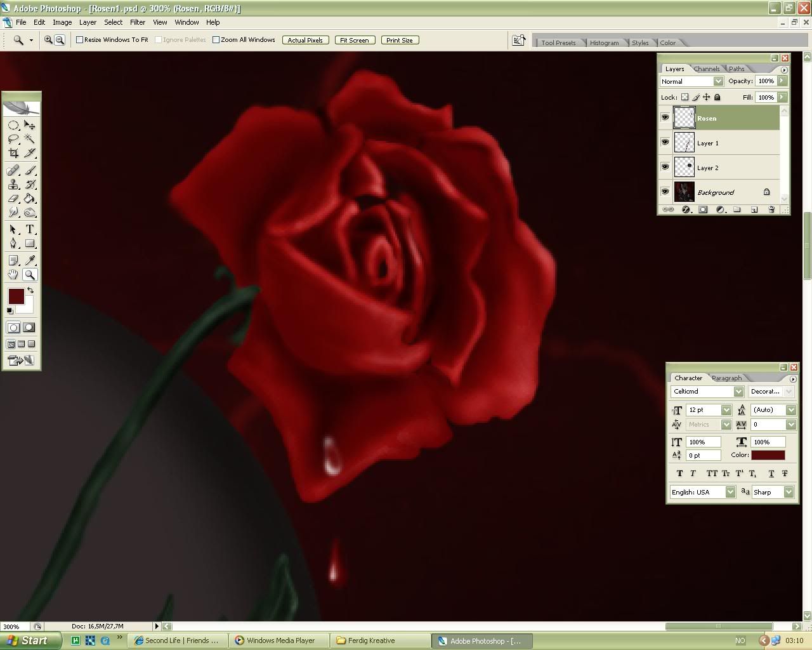
Task: Select the Brush tool
Action: [30, 171]
